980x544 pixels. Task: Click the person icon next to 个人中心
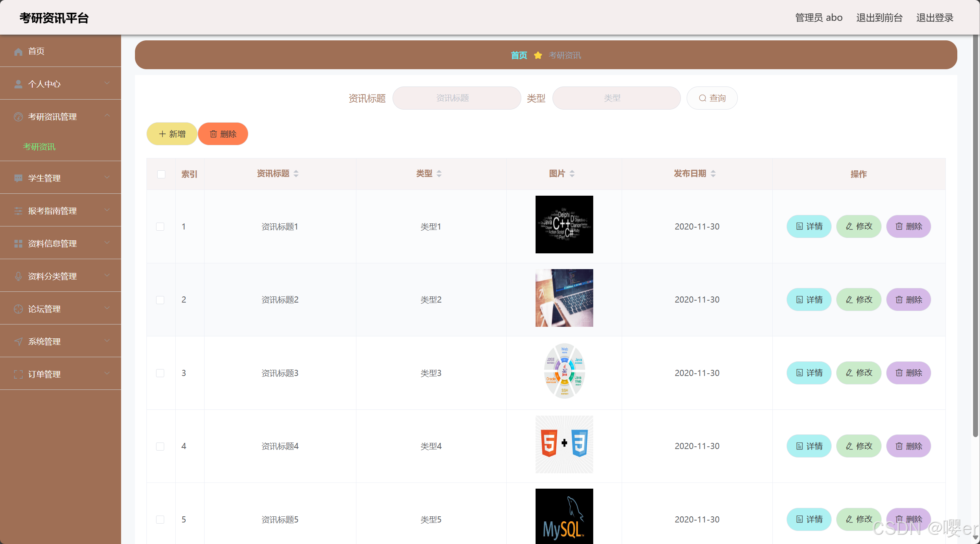tap(18, 84)
